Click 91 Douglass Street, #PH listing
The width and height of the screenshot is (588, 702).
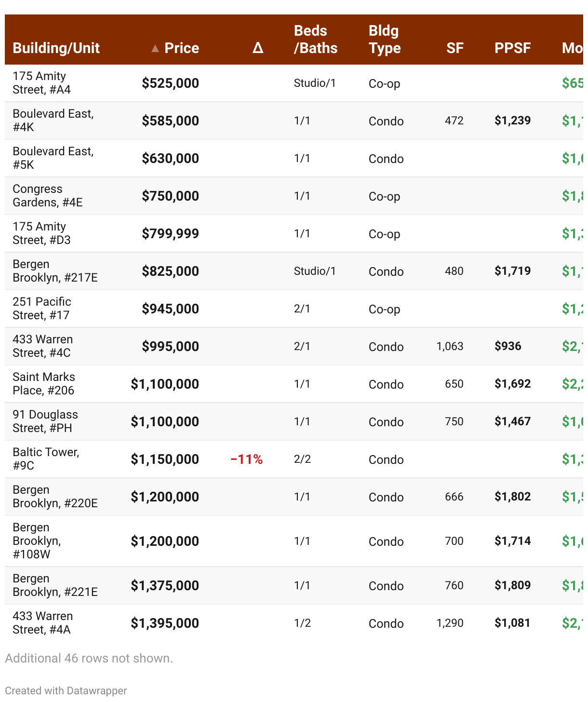(x=45, y=421)
